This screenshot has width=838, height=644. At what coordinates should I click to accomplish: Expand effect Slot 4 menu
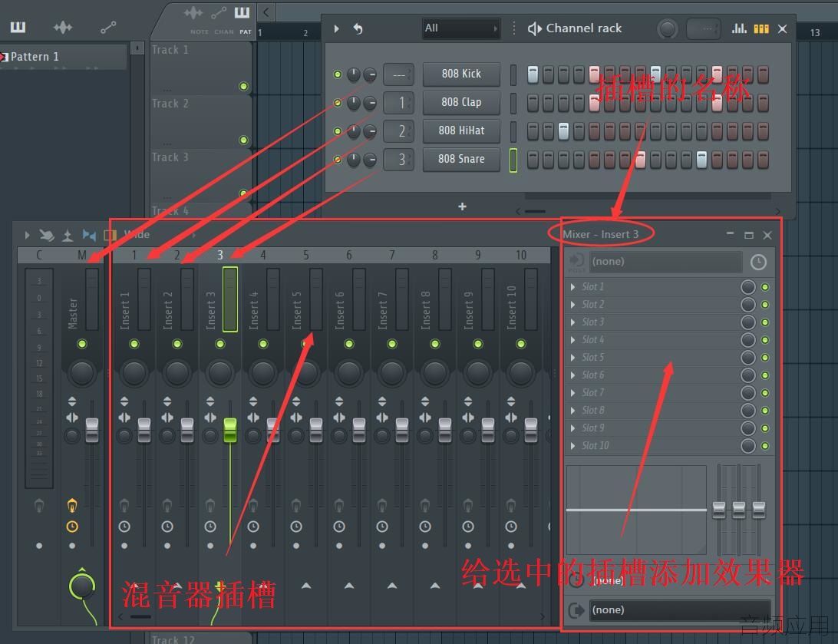click(x=573, y=340)
